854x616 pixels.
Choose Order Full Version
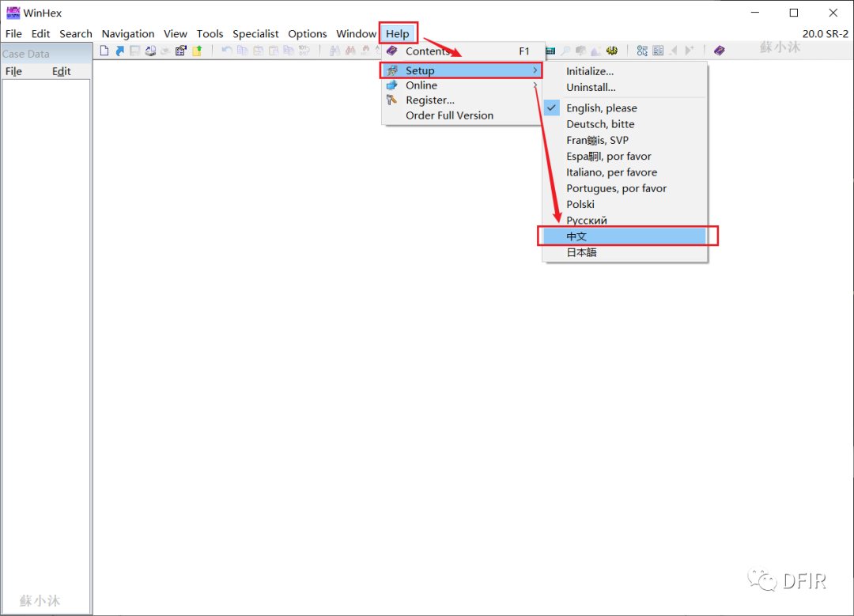tap(462, 115)
